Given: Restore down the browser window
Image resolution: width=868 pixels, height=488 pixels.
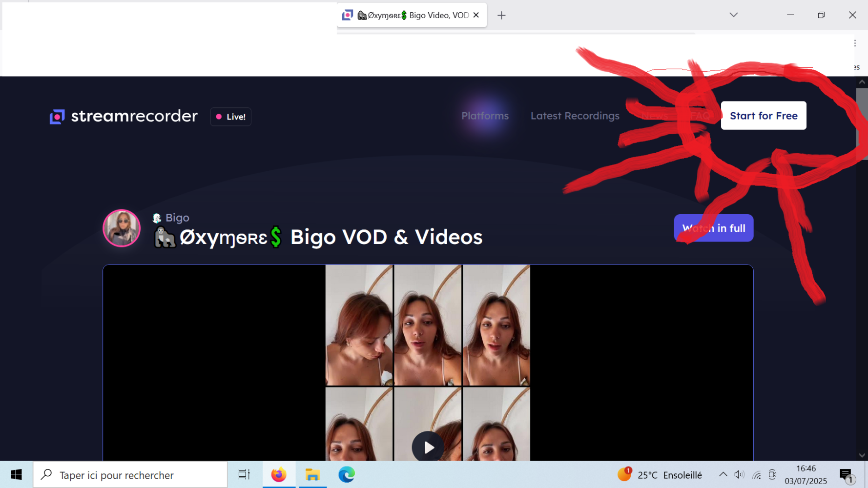Looking at the screenshot, I should click(821, 15).
